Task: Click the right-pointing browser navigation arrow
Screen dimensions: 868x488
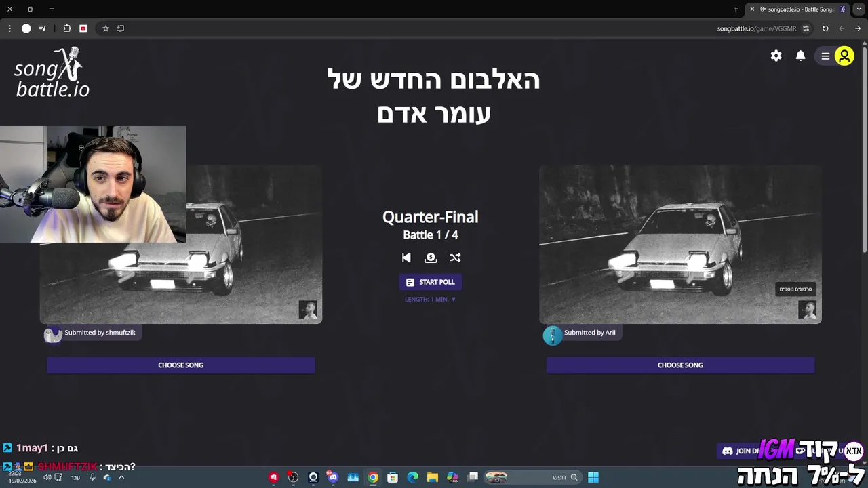Action: [x=858, y=28]
